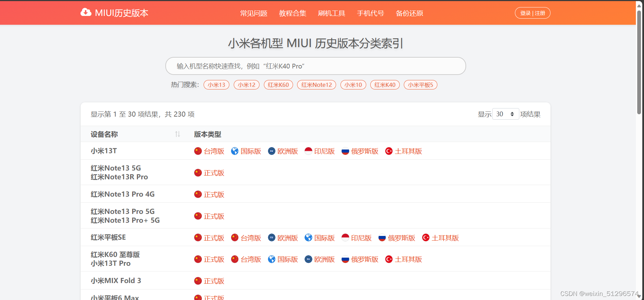Click 红米K60 至尊版 台湾版 flag icon
This screenshot has width=644, height=300.
(235, 259)
